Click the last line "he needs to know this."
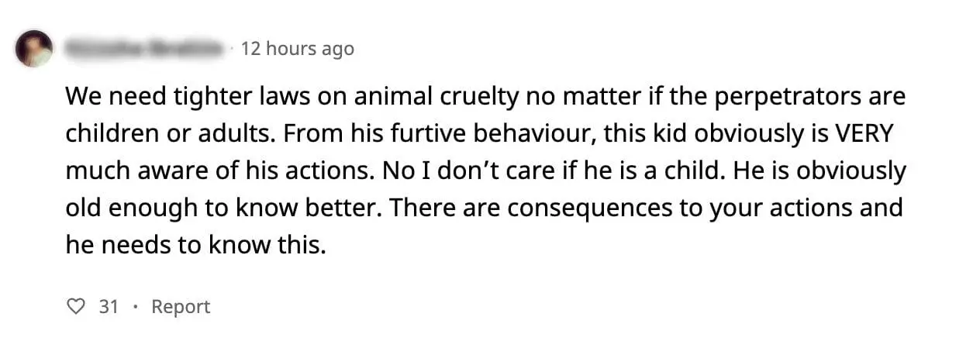 click(192, 246)
